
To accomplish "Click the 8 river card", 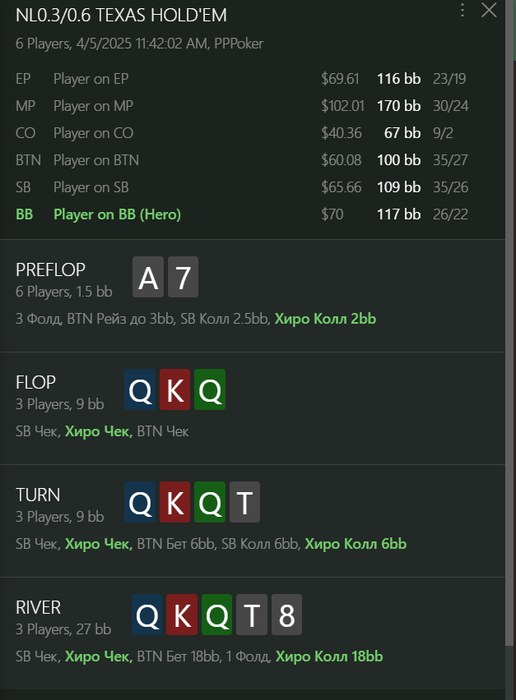I will 287,614.
